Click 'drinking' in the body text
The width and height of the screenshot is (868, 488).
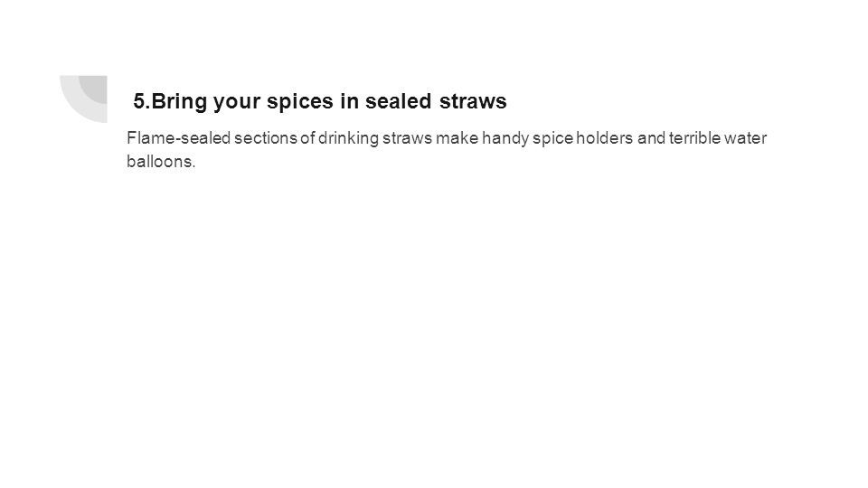tap(348, 137)
